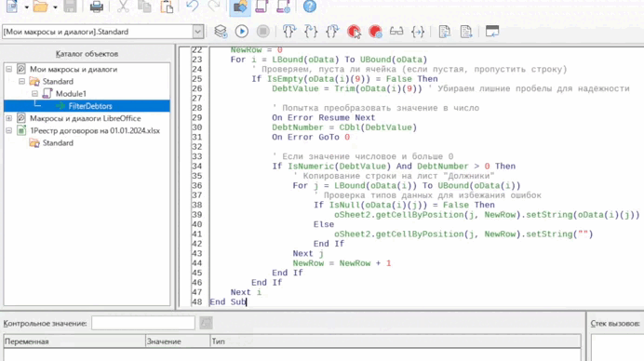Collapse the Module1 tree node

coord(35,94)
